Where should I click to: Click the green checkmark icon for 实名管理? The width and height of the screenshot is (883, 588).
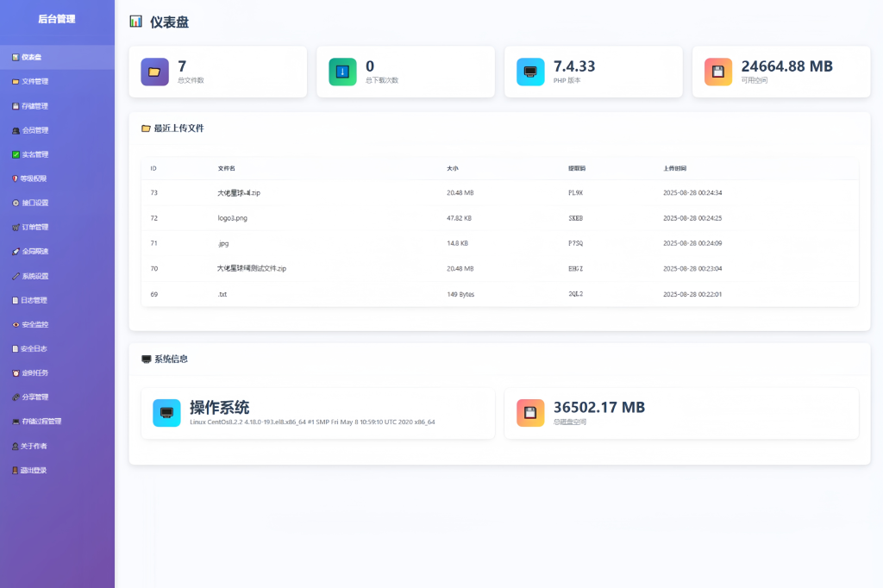pyautogui.click(x=16, y=154)
